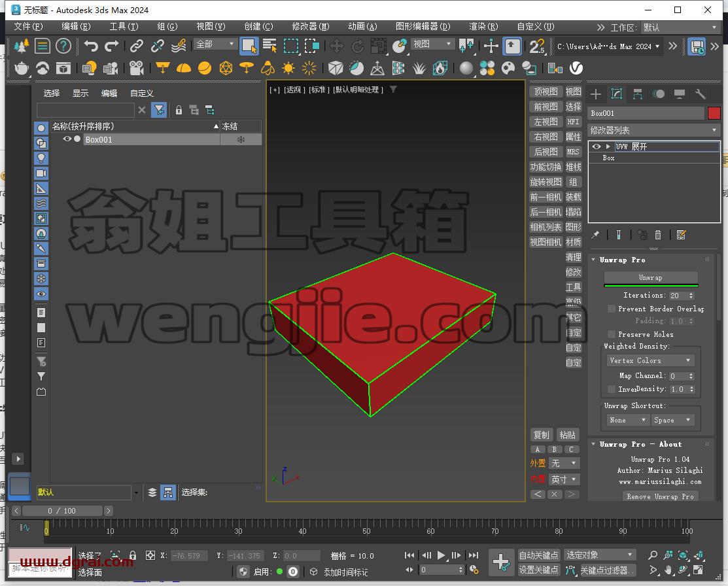Screen dimensions: 728x586
Task: Click Remove Unwrap Pro button
Action: [x=660, y=496]
